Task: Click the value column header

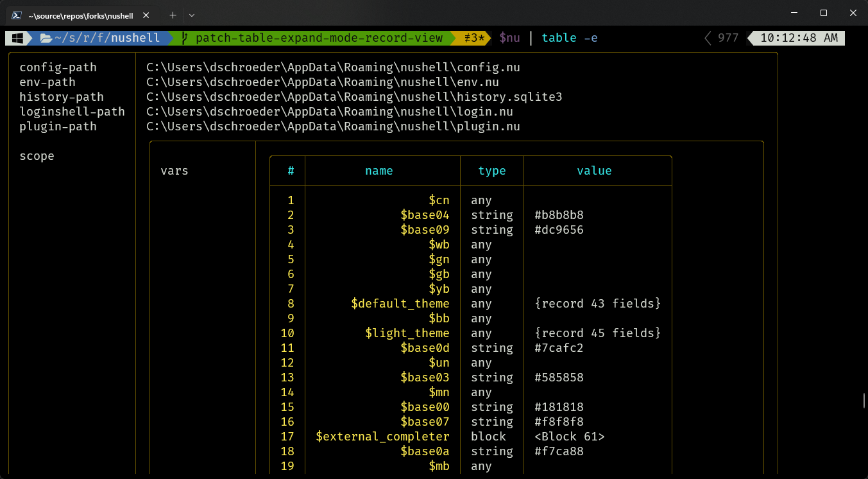Action: click(x=594, y=171)
